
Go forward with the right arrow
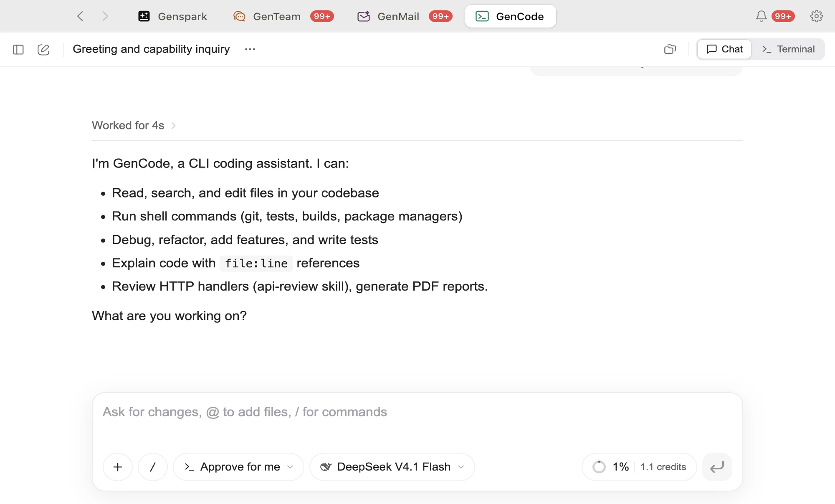[x=105, y=16]
